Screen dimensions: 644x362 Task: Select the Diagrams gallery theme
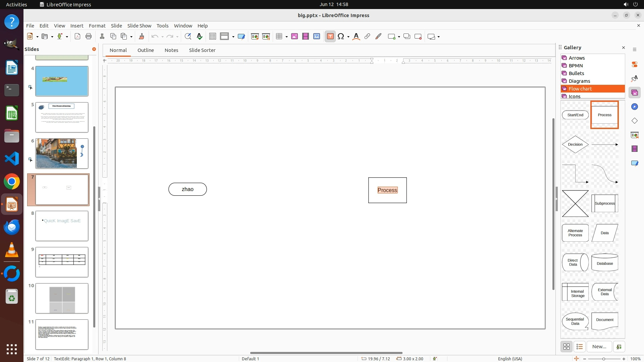pyautogui.click(x=579, y=81)
